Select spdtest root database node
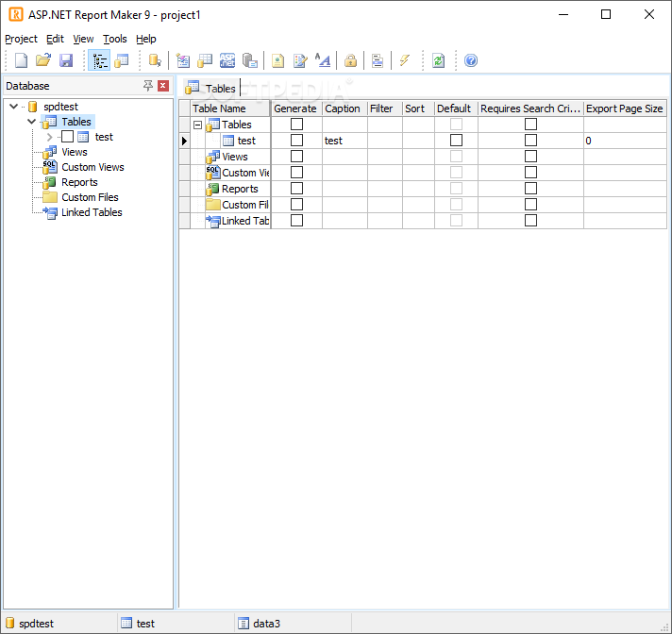Screen dimensions: 672x634 pos(60,107)
